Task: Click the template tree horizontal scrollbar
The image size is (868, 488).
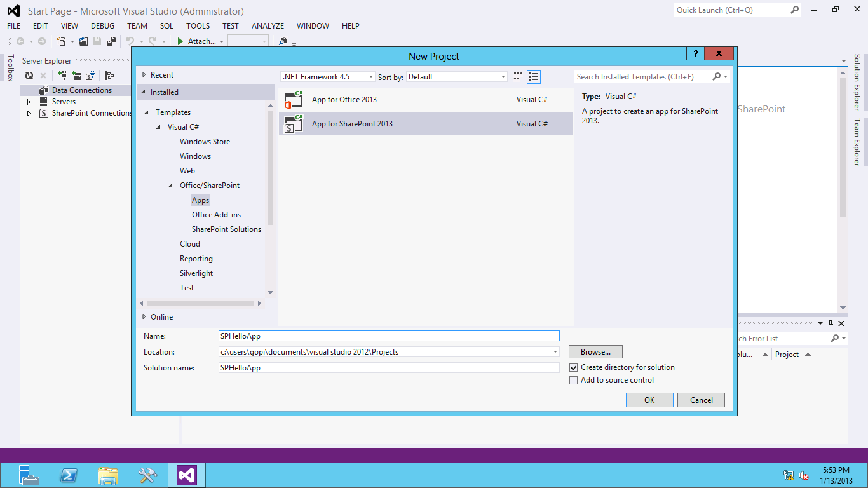Action: point(200,304)
